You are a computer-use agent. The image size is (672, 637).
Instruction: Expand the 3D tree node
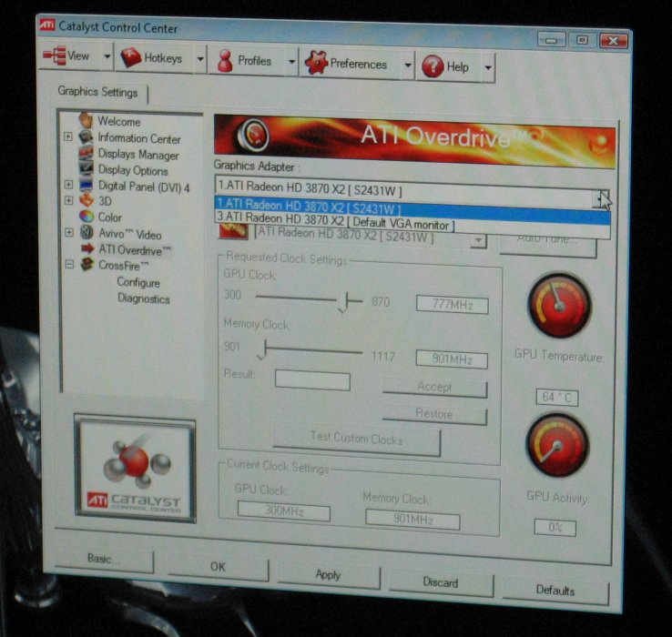tap(69, 200)
